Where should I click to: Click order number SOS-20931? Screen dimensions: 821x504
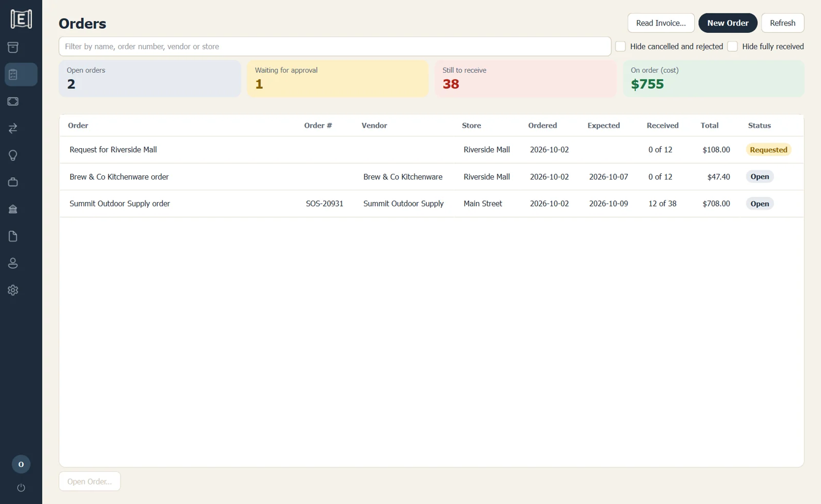[x=324, y=204]
